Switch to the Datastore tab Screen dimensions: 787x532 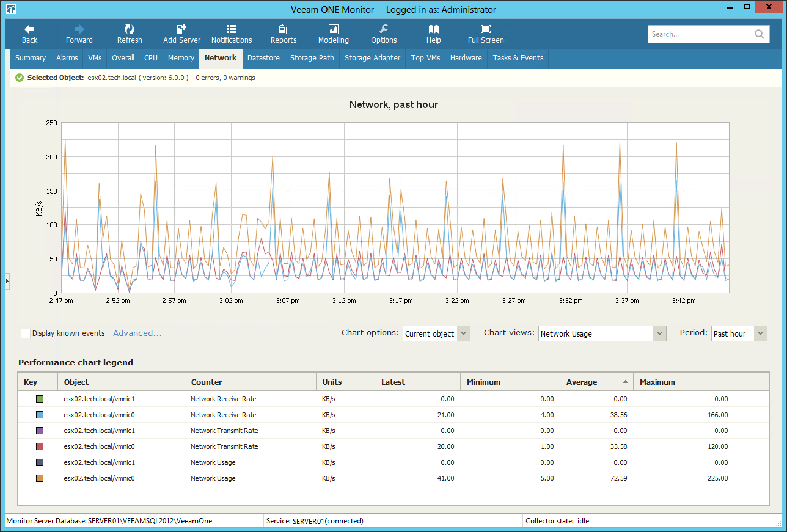(x=263, y=58)
